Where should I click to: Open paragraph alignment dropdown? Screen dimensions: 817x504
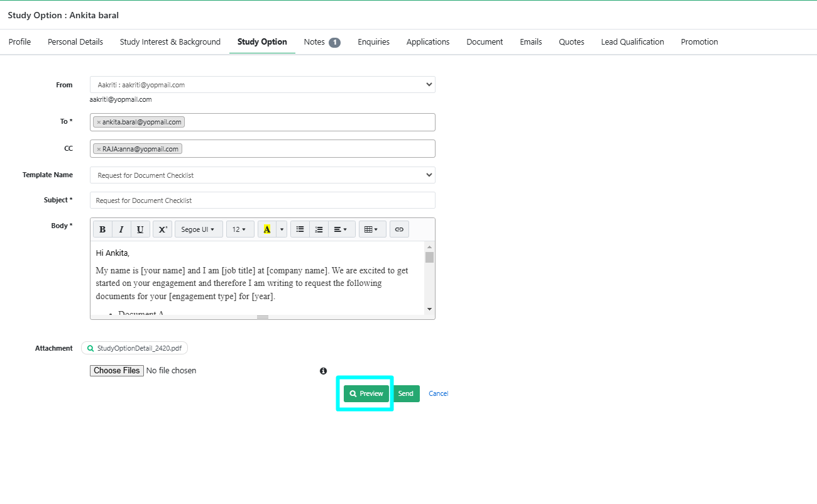[x=341, y=229]
